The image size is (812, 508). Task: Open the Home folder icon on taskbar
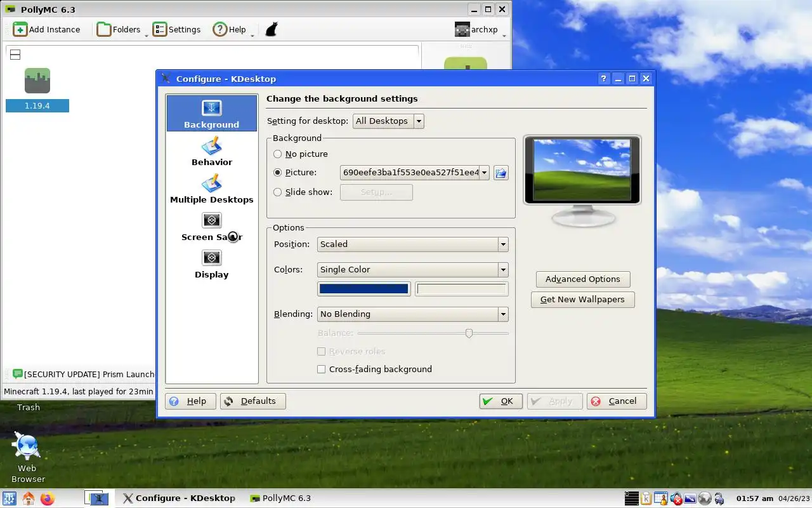pos(29,498)
